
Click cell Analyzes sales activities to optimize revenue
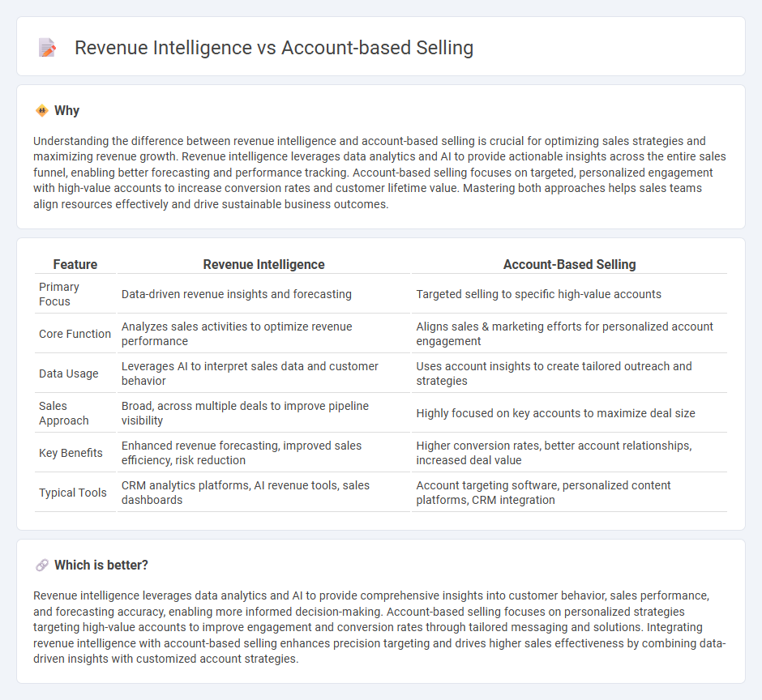(x=264, y=334)
